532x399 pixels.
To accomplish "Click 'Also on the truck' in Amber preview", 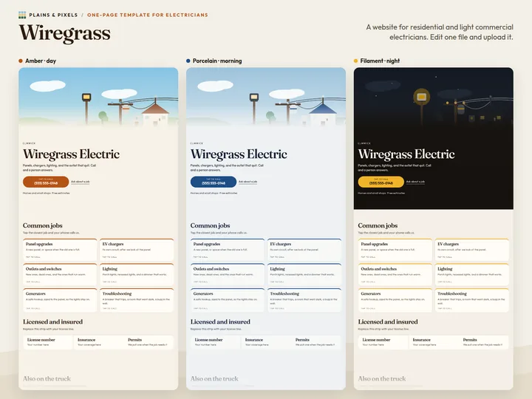I will pos(47,378).
